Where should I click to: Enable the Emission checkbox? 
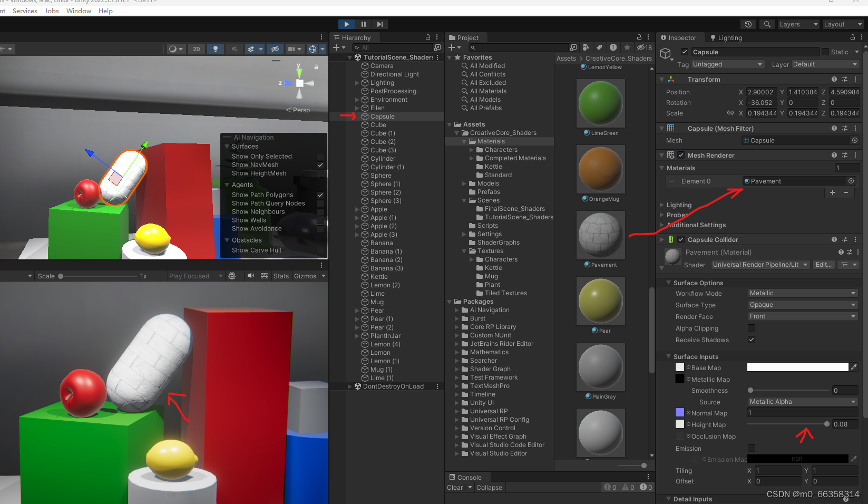[x=751, y=448]
